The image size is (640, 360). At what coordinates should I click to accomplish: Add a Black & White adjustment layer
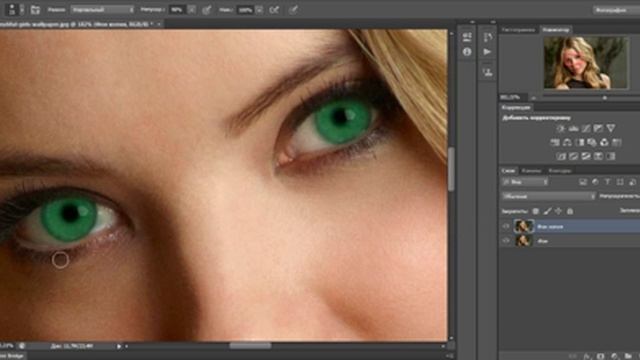pos(580,142)
